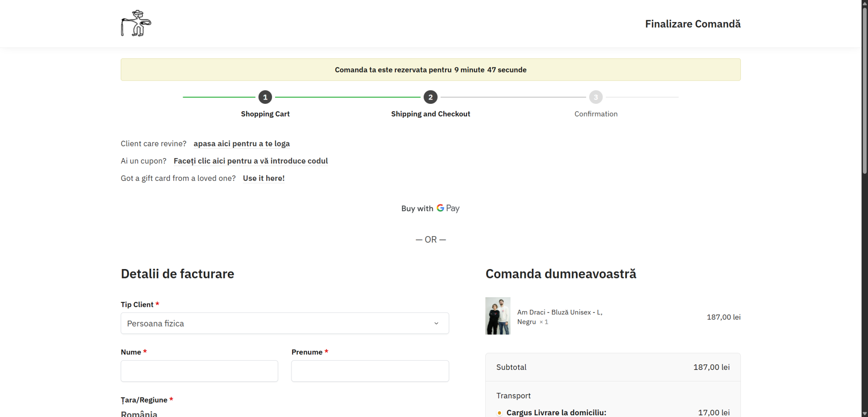Viewport: 868px width, 417px height.
Task: Open the Persoana fizica select box
Action: point(285,323)
